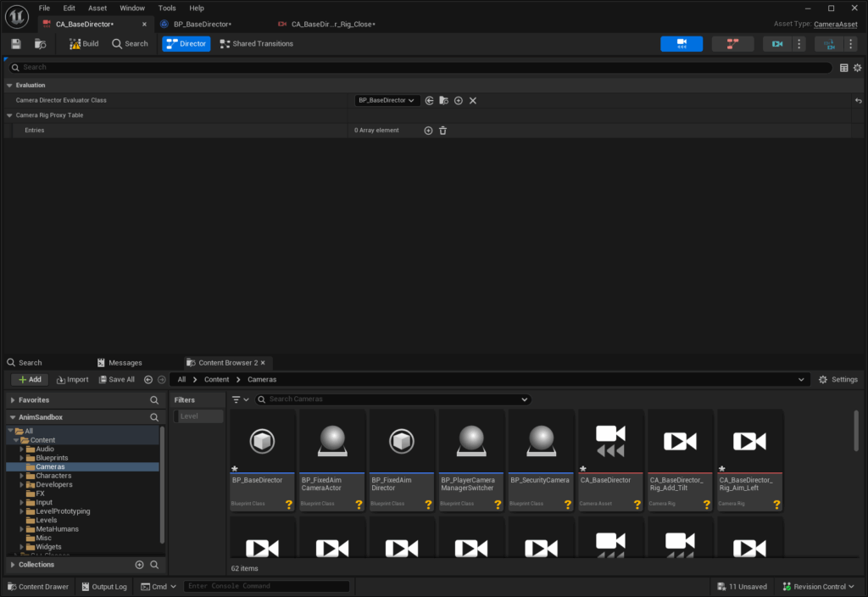This screenshot has width=868, height=597.
Task: Collapse the Evaluation section
Action: [x=9, y=86]
